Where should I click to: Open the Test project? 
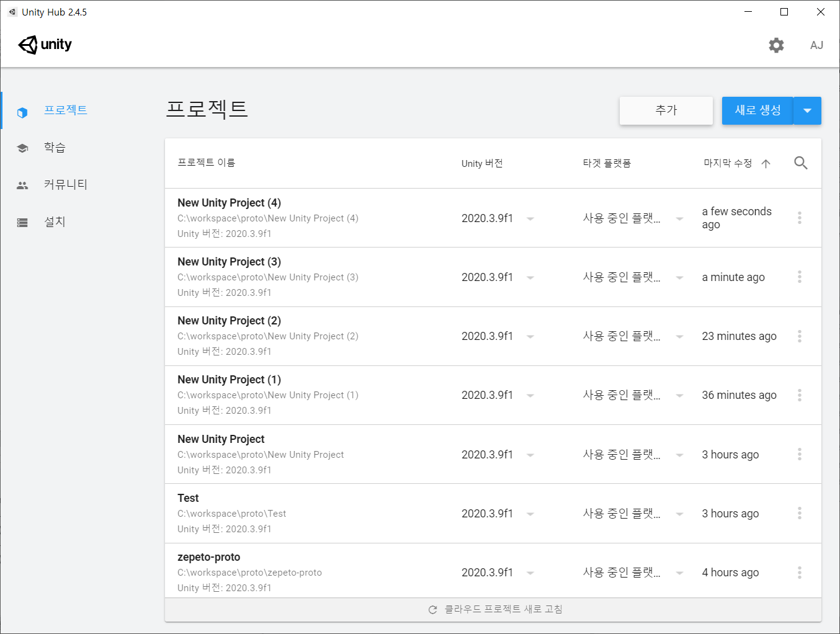coord(188,498)
